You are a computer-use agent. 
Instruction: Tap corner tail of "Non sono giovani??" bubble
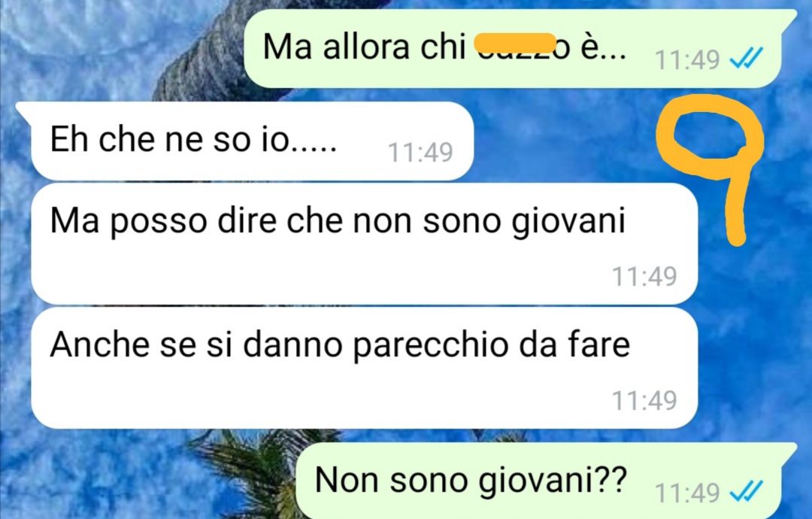click(789, 451)
